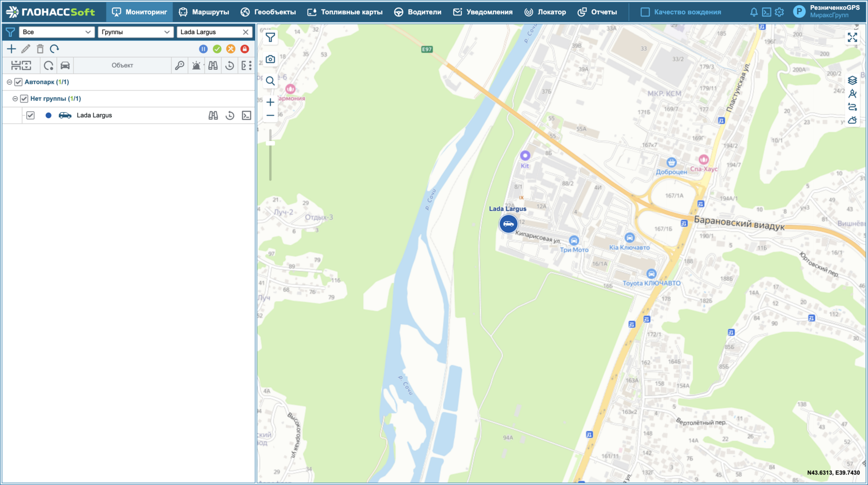Click the object list filter funnel
868x485 pixels.
pos(10,32)
